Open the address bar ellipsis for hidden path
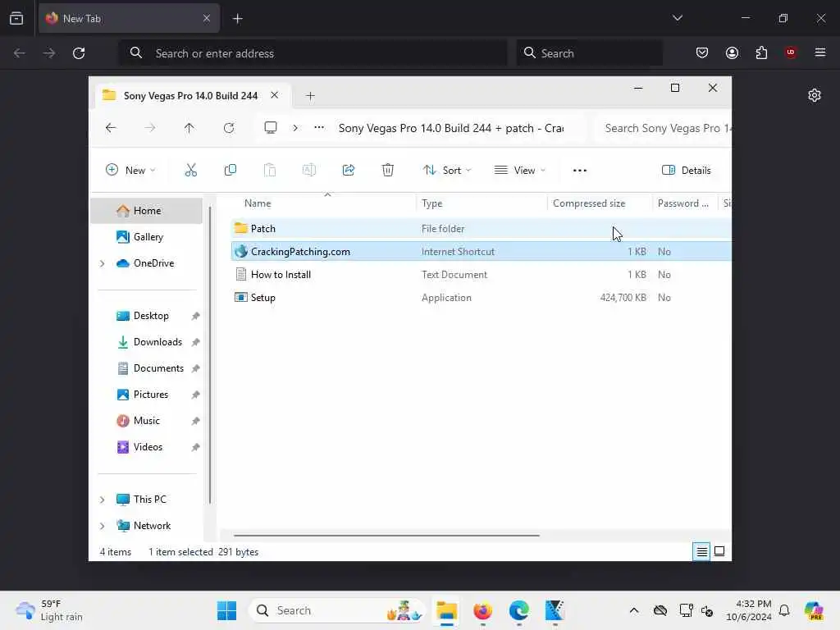The height and width of the screenshot is (630, 840). (319, 128)
